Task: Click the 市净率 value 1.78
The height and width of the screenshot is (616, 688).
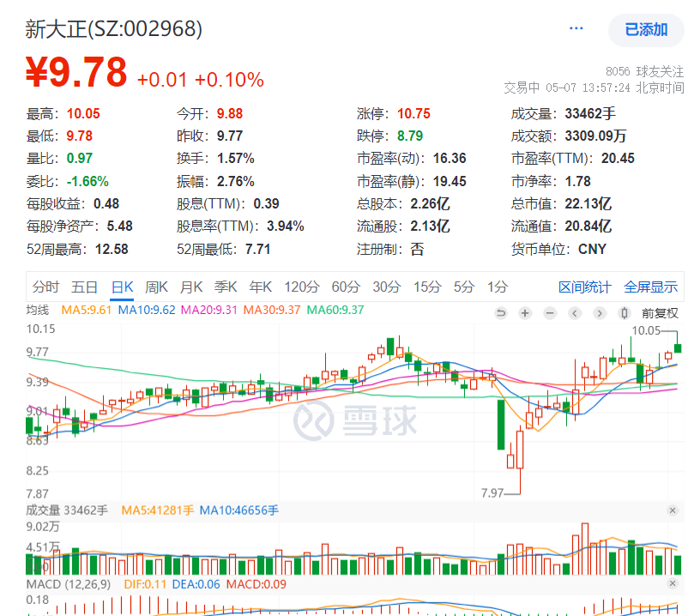Action: (577, 182)
